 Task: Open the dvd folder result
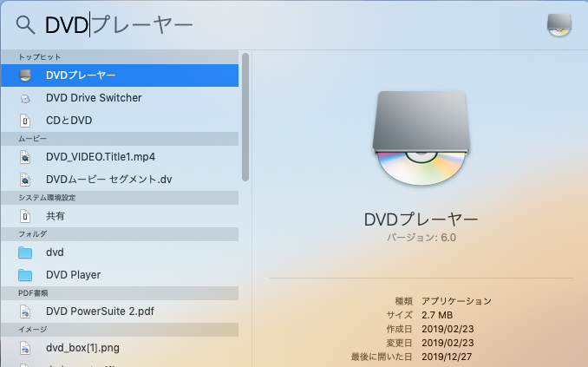point(120,252)
